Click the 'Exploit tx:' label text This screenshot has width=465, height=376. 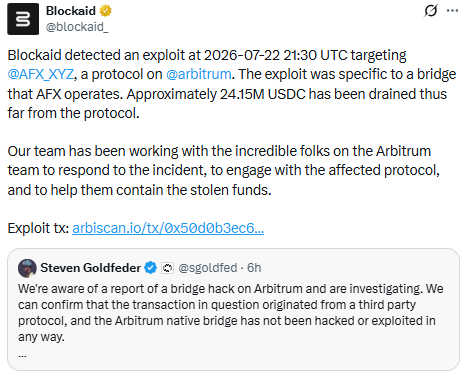38,228
